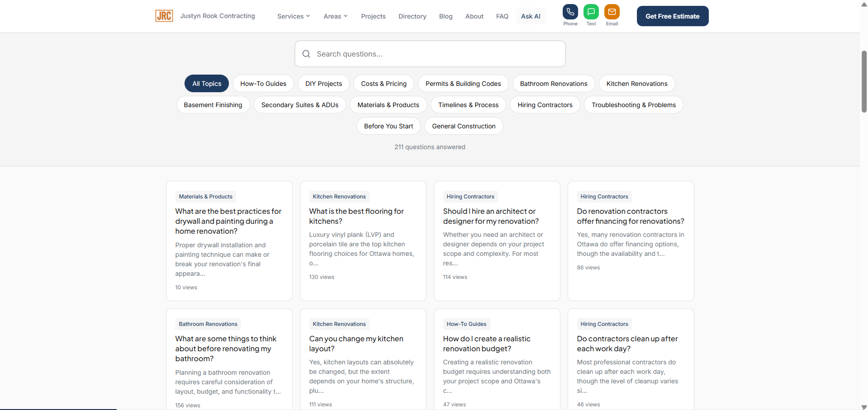868x410 pixels.
Task: Open the Ask AI menu item
Action: (x=530, y=16)
